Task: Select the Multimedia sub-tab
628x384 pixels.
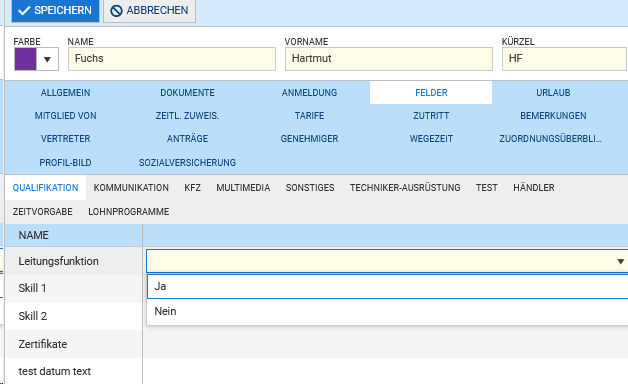Action: [x=243, y=188]
